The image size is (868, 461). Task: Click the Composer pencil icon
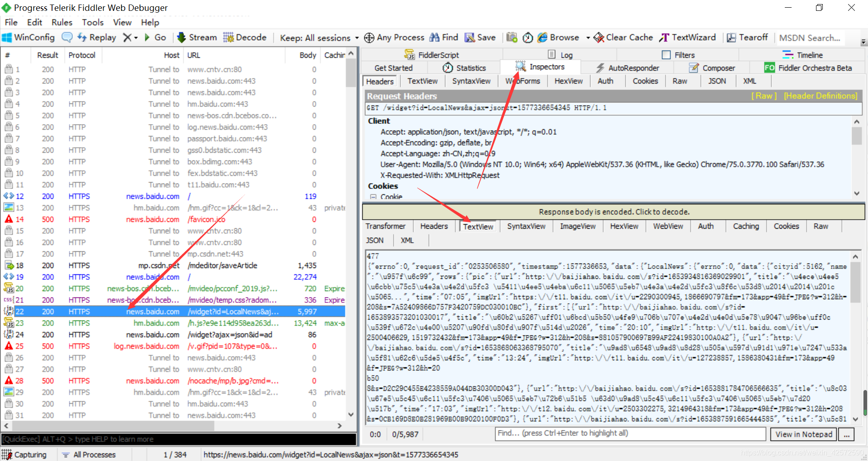click(x=694, y=68)
